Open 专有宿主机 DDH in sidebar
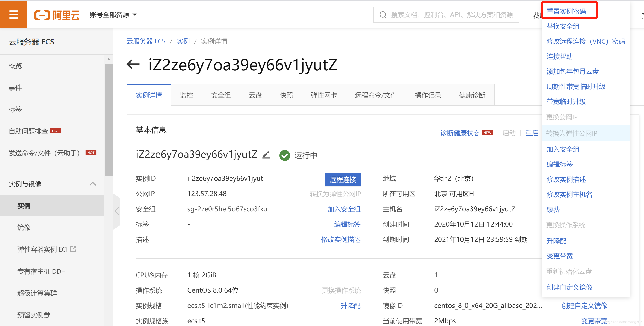Image resolution: width=644 pixels, height=326 pixels. [41, 271]
